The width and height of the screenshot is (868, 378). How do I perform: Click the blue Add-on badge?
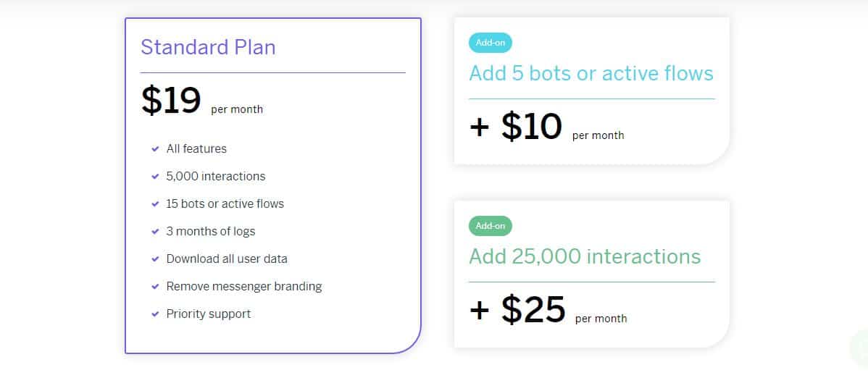point(491,43)
